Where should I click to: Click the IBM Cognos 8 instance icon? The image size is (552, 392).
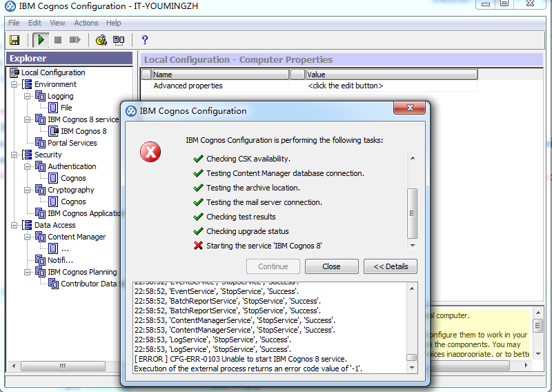(x=54, y=131)
